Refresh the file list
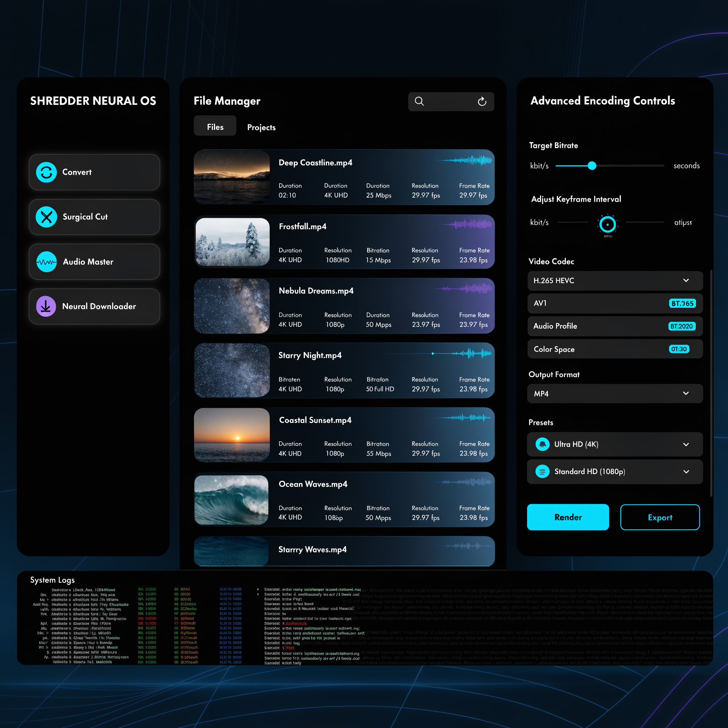 pyautogui.click(x=482, y=101)
